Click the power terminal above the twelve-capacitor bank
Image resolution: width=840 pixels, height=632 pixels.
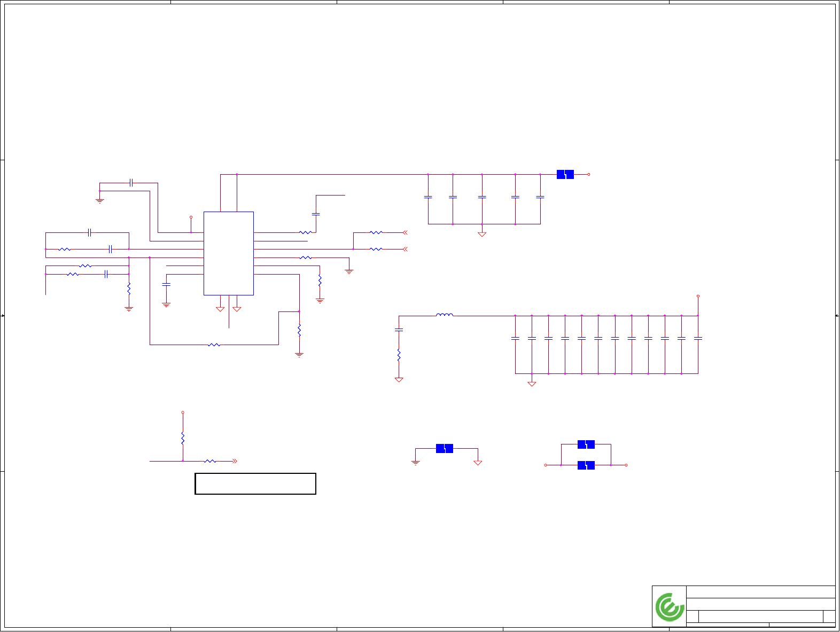click(x=698, y=296)
